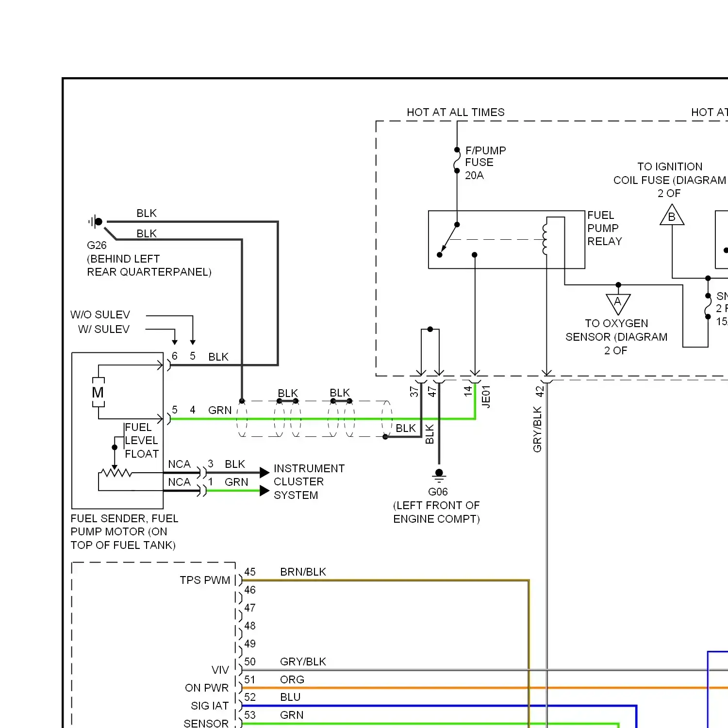Screen dimensions: 728x728
Task: Select the "HOT AT ALL TIMES" label
Action: click(x=455, y=112)
